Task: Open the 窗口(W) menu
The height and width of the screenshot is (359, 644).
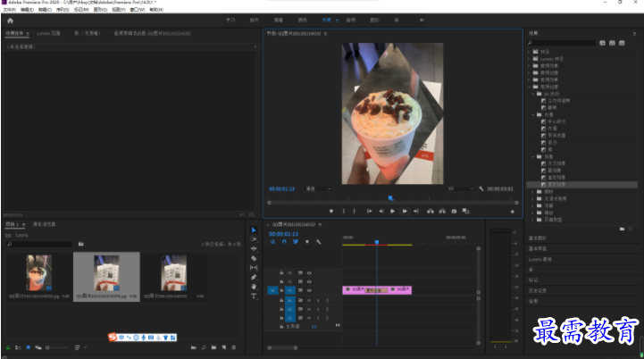Action: (x=138, y=9)
